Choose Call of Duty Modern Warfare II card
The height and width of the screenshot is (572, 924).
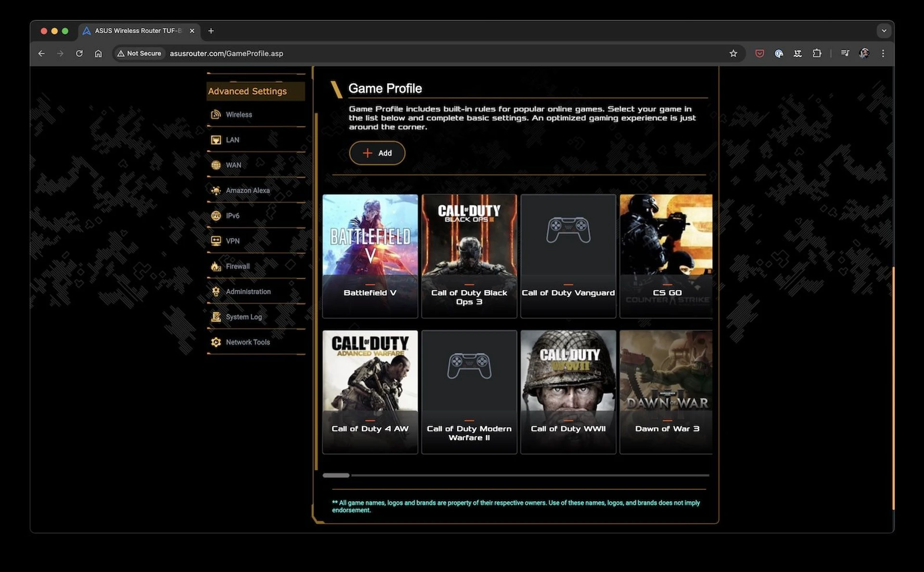click(x=469, y=392)
